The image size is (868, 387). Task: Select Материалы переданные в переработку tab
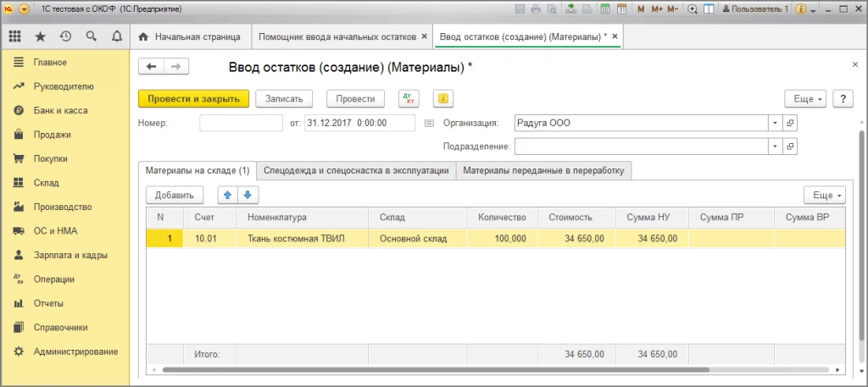[x=543, y=171]
